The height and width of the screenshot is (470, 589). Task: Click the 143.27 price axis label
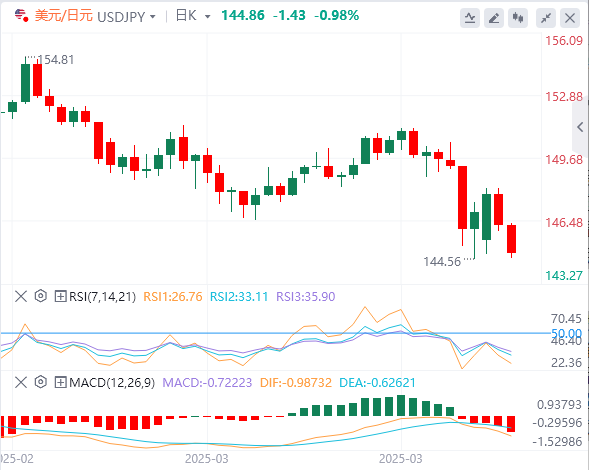pyautogui.click(x=564, y=276)
